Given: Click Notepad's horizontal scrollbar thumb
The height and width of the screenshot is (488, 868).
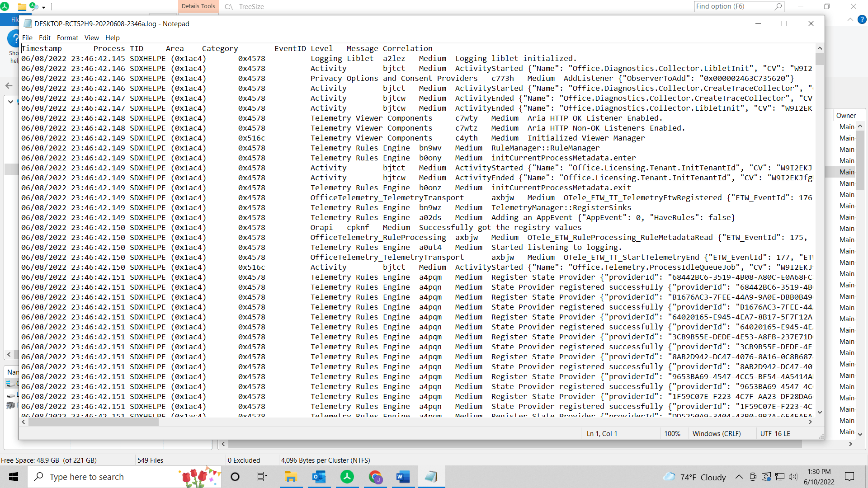Looking at the screenshot, I should coord(94,422).
